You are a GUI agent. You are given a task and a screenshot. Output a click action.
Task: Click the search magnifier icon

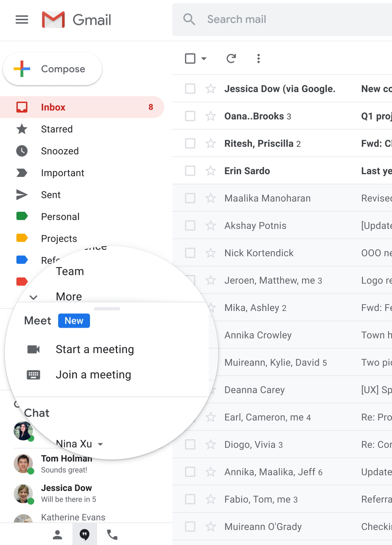coord(189,19)
